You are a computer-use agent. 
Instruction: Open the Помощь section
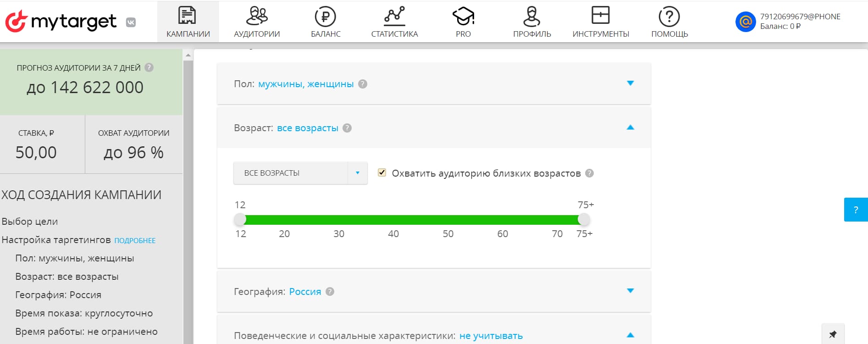pos(669,22)
